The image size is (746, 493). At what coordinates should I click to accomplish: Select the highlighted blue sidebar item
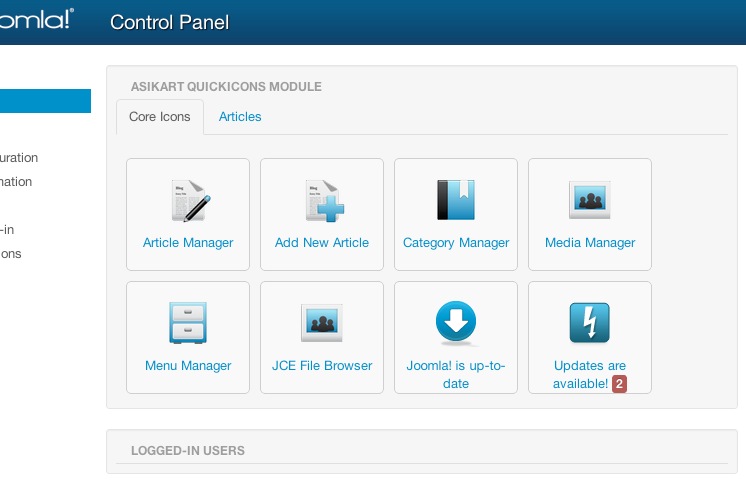click(45, 101)
